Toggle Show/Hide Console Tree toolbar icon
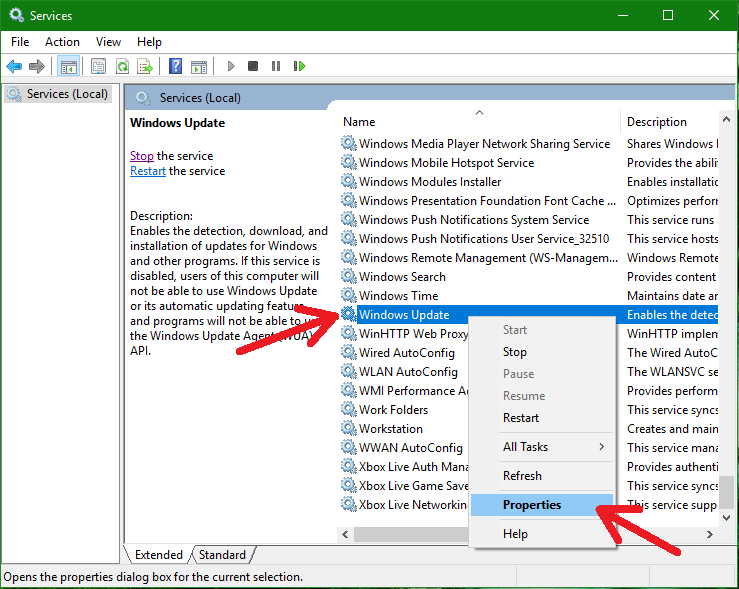Image resolution: width=739 pixels, height=589 pixels. (x=69, y=66)
